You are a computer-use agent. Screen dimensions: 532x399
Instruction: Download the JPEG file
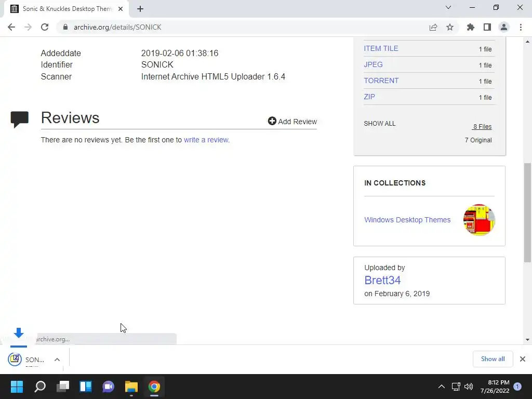click(373, 64)
